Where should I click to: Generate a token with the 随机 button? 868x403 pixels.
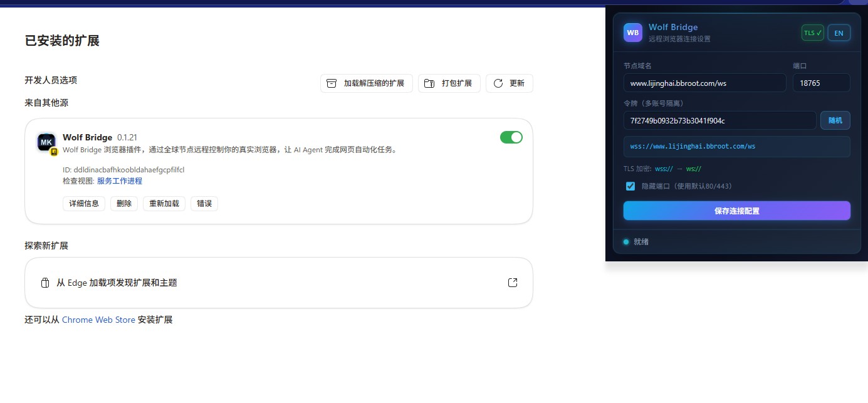[x=835, y=120]
